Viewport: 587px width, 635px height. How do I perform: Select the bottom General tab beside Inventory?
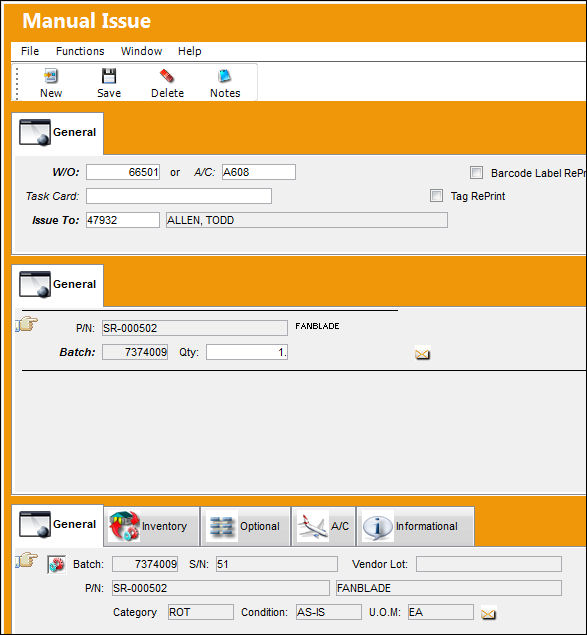[58, 525]
